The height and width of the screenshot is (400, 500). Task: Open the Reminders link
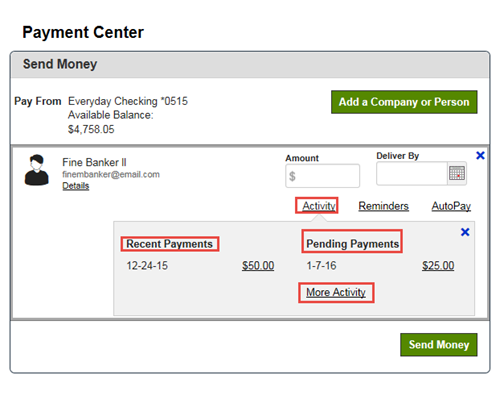pos(383,206)
